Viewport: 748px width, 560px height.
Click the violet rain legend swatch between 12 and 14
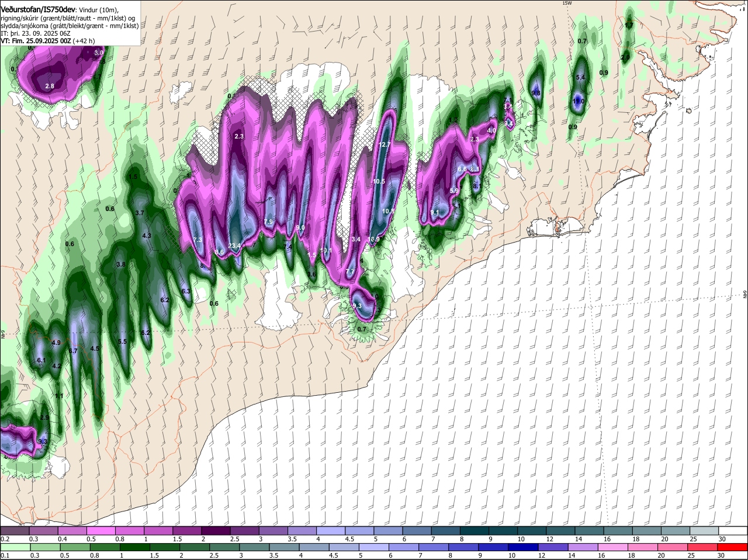pyautogui.click(x=554, y=547)
